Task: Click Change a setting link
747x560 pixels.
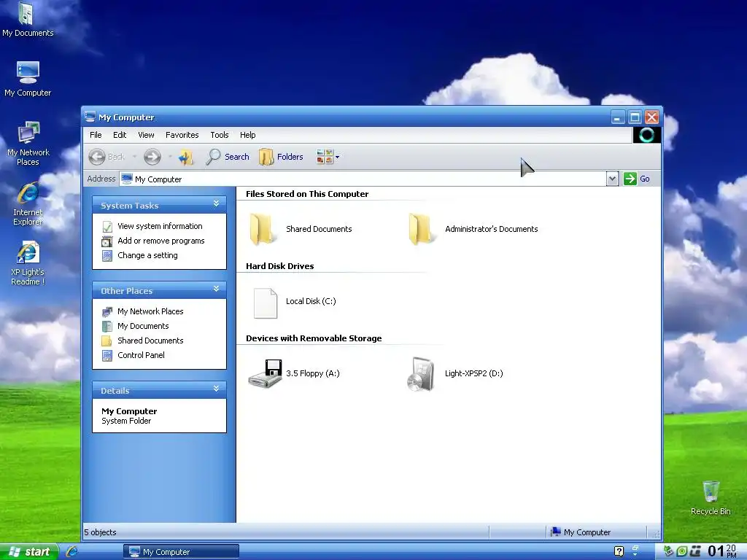Action: [x=147, y=255]
